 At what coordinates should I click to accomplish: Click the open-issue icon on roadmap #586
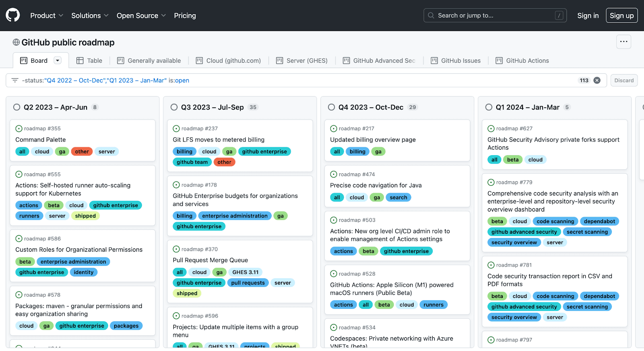pyautogui.click(x=19, y=239)
